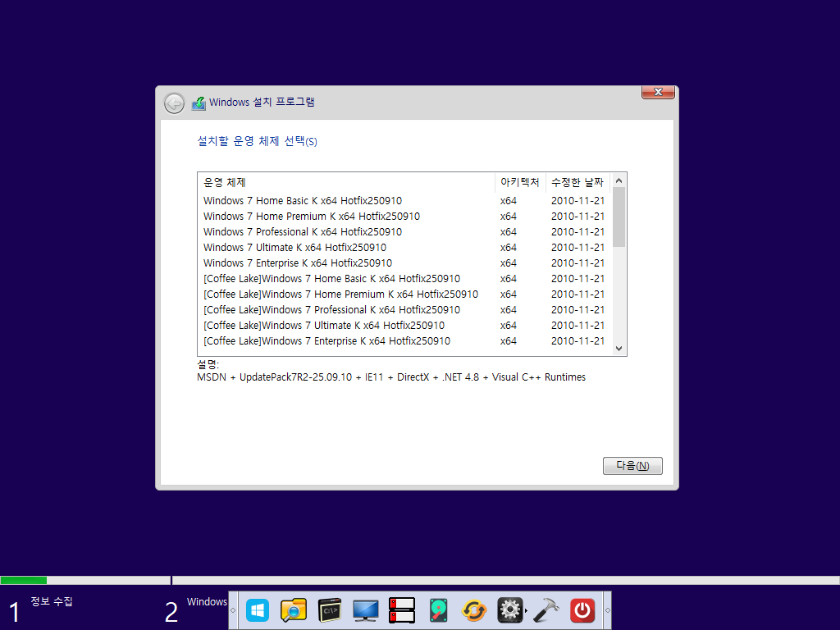Click the OS list scrollbar thumb

point(619,217)
